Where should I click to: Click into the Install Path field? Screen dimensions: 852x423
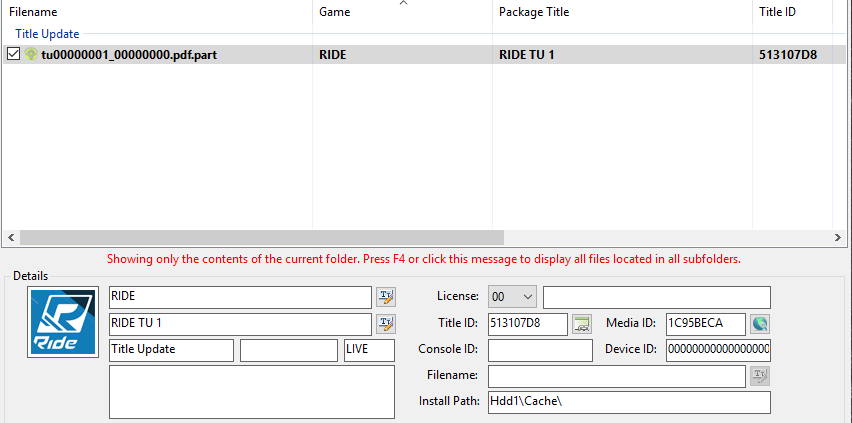pyautogui.click(x=628, y=402)
